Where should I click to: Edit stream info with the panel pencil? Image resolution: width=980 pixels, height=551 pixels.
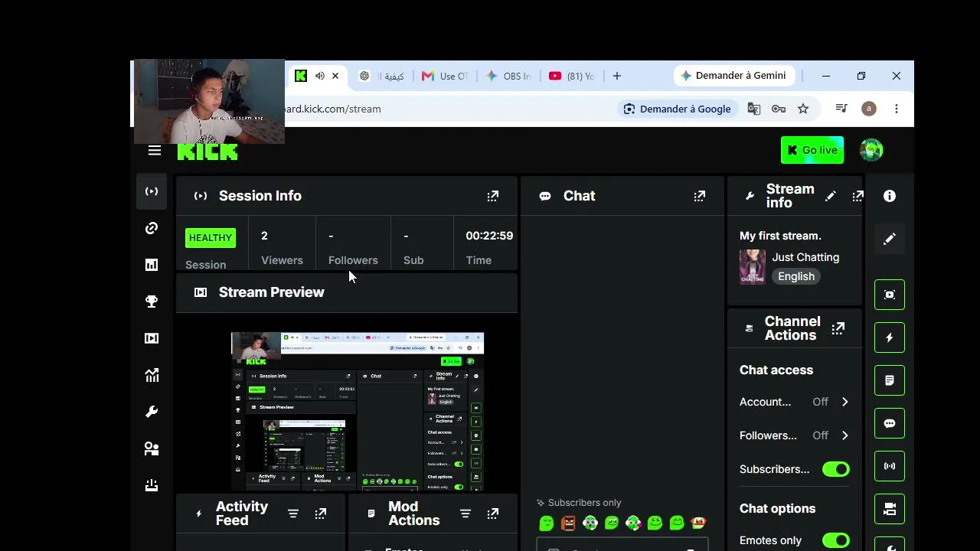pos(831,196)
